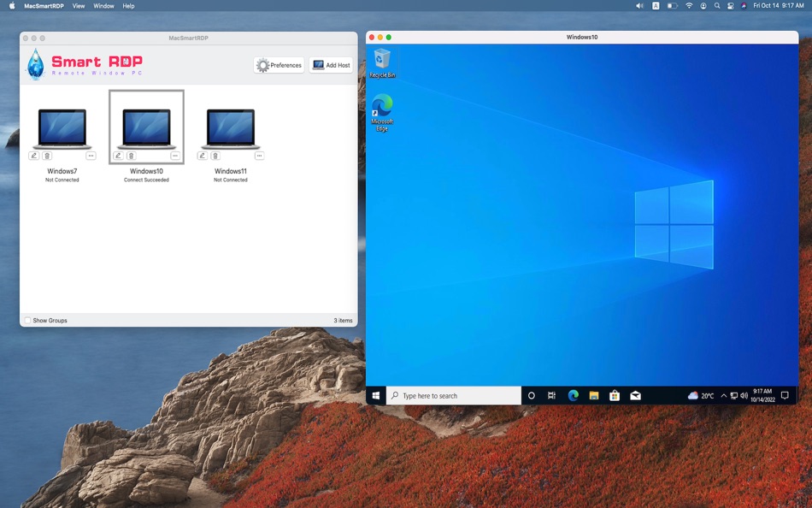The height and width of the screenshot is (508, 812).
Task: Click the Windows10 Connect Succeeded status text
Action: [146, 180]
